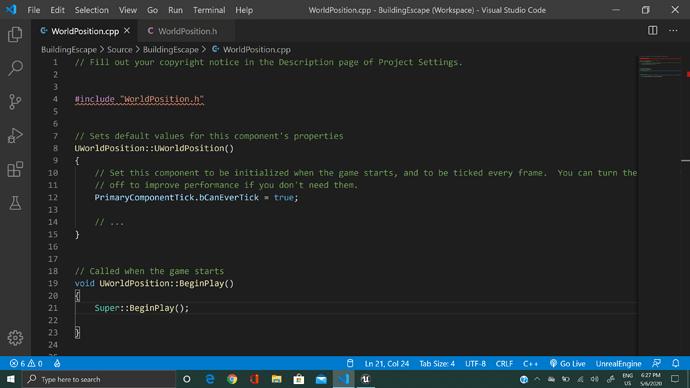The height and width of the screenshot is (388, 690).
Task: Open clock showing 6:27 PM
Action: (650, 379)
